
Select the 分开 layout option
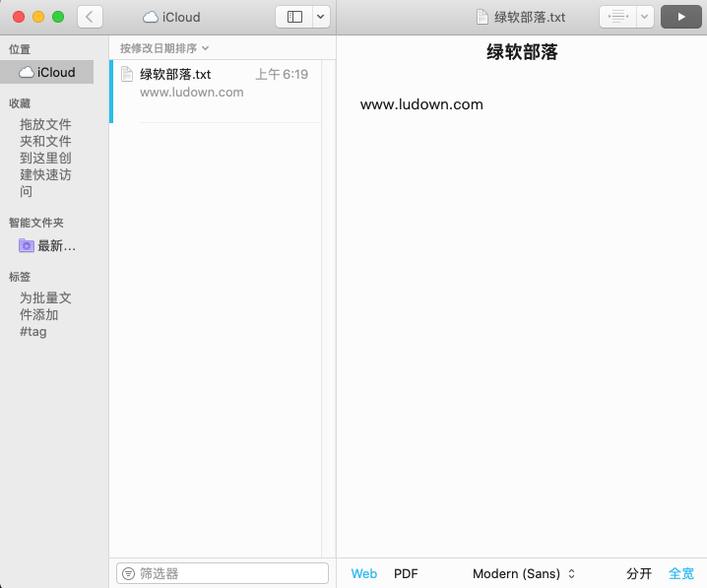pos(639,573)
